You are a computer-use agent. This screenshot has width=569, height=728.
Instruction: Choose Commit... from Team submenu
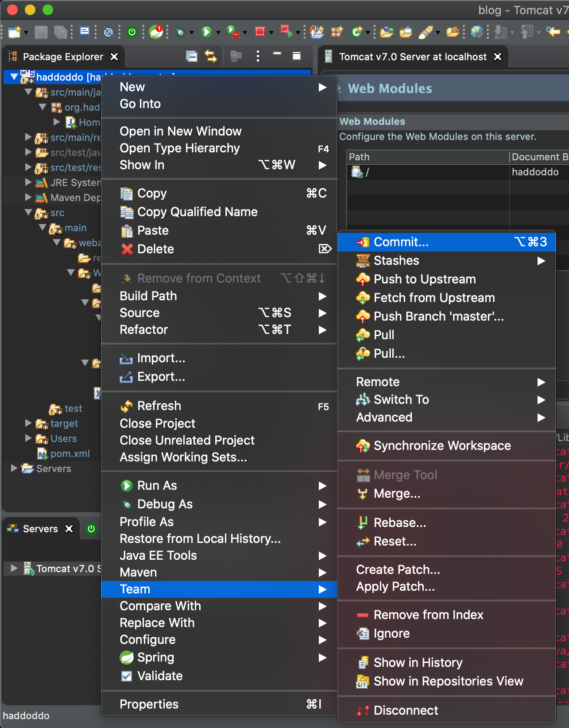pyautogui.click(x=446, y=242)
